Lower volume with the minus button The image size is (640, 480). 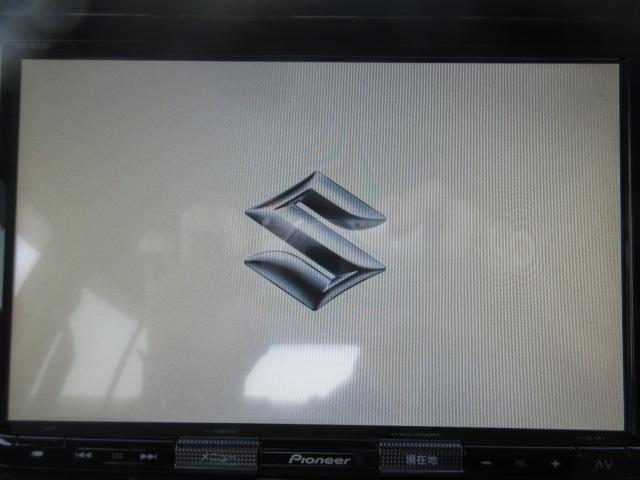pos(486,463)
